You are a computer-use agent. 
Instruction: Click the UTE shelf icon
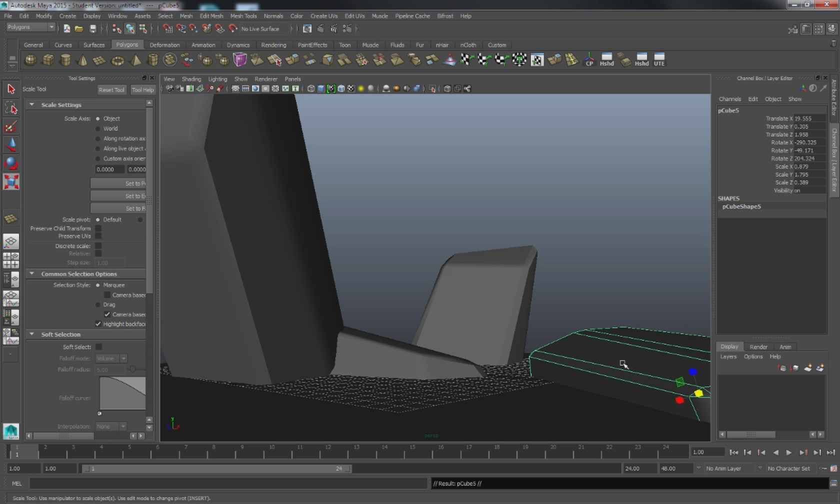659,59
